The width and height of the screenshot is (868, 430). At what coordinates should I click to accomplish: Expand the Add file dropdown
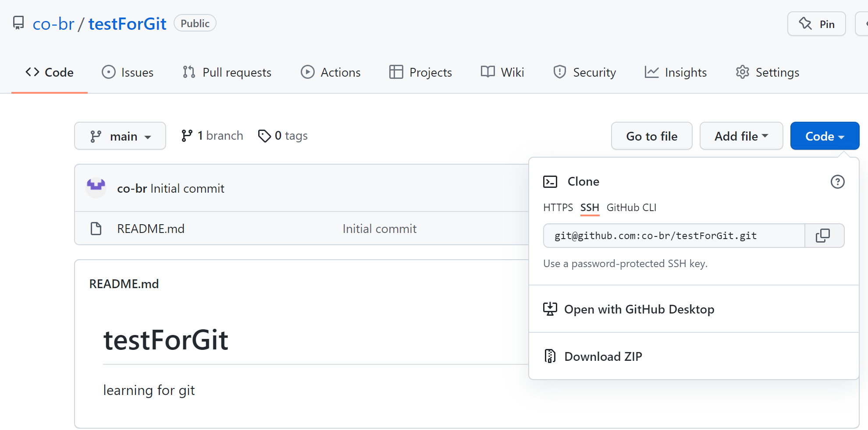click(x=741, y=136)
